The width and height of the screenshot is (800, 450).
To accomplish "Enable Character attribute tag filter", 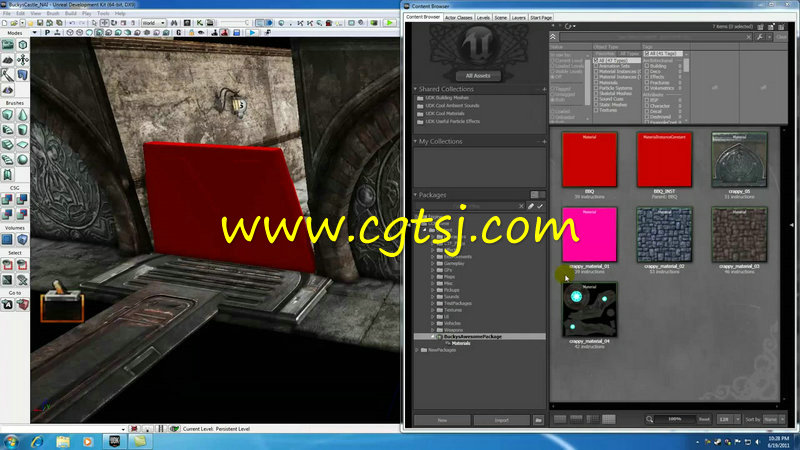I will point(647,106).
